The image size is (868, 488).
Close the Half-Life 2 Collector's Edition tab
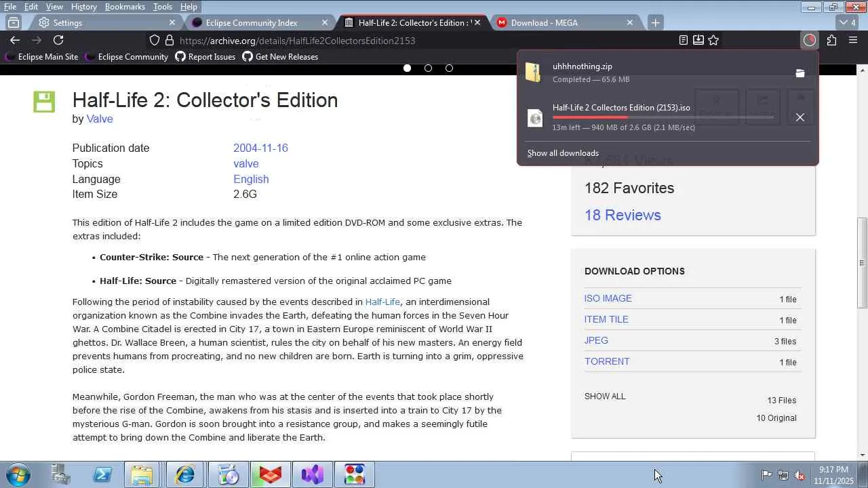477,22
